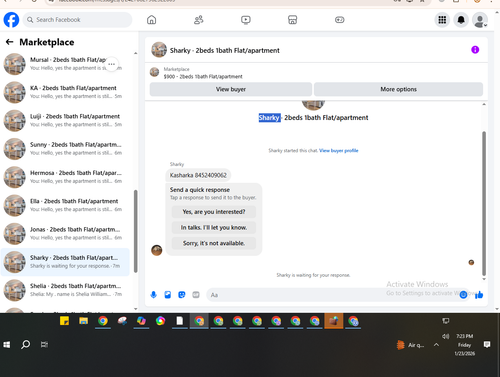The width and height of the screenshot is (500, 377).
Task: Click the GIF picker icon
Action: (x=196, y=295)
